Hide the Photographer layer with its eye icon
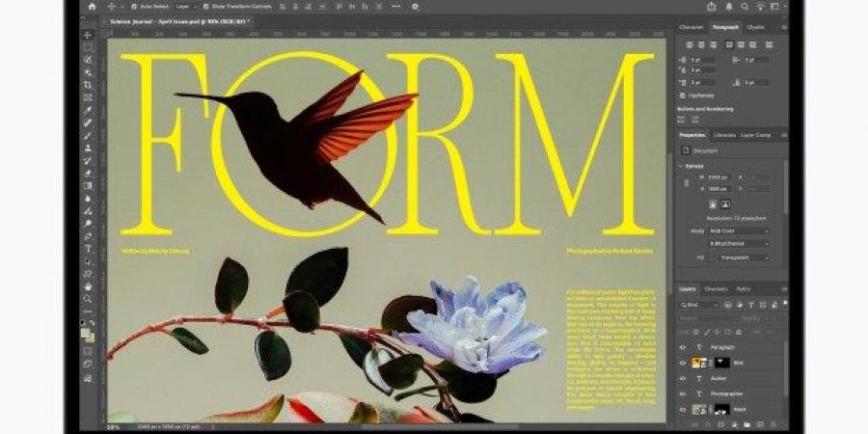 [683, 394]
